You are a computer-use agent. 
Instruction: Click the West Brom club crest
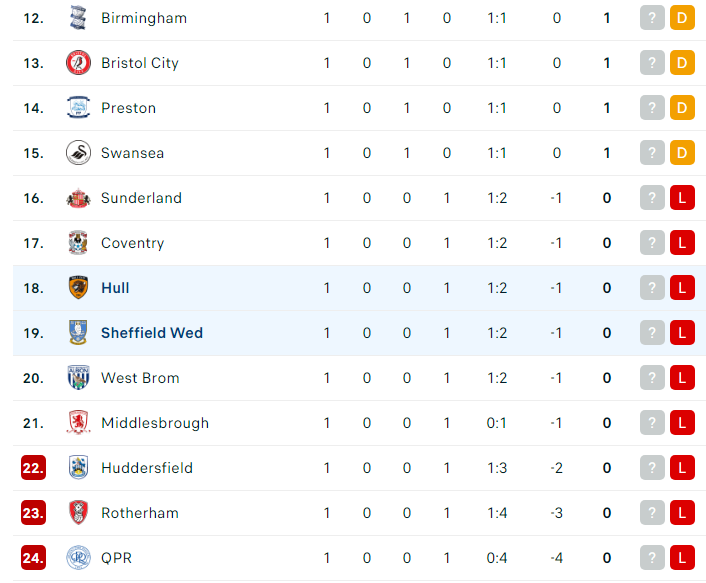[78, 378]
